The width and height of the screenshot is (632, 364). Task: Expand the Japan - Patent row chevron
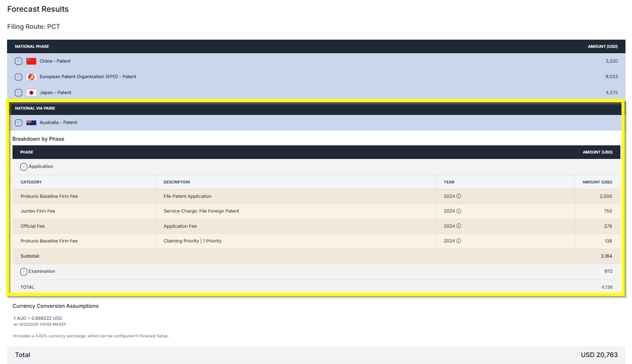18,93
